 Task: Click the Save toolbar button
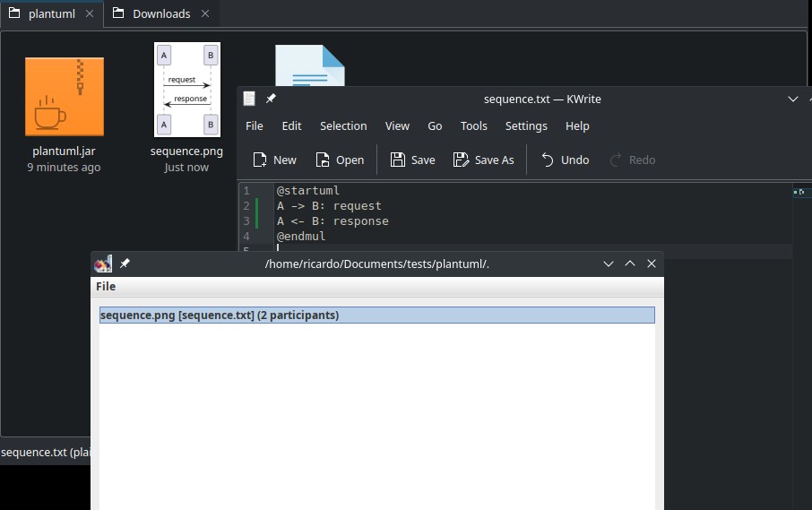(x=413, y=160)
